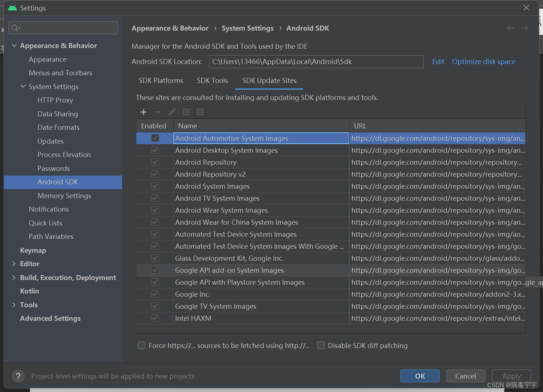The height and width of the screenshot is (392, 543).
Task: Open Data Sharing settings
Action: [x=57, y=114]
